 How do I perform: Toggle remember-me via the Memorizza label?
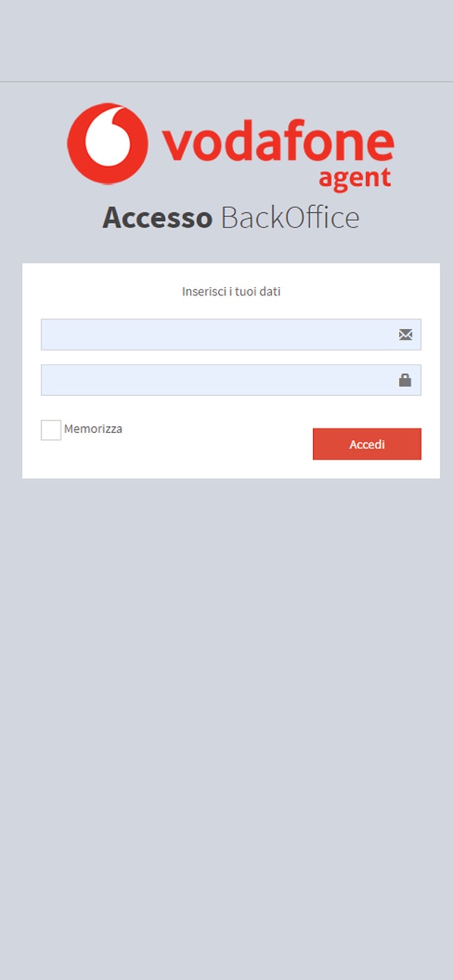(x=93, y=428)
